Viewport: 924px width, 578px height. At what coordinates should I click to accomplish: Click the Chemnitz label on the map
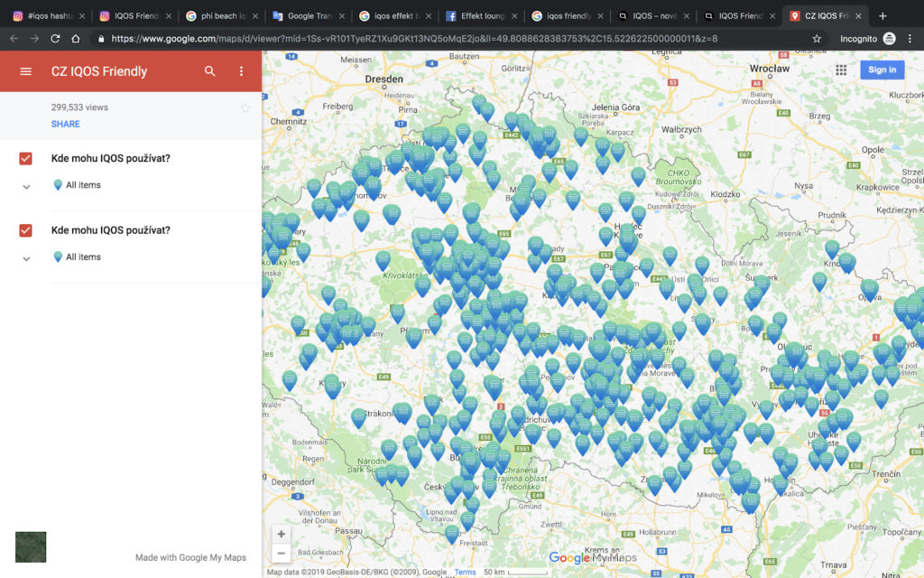289,122
